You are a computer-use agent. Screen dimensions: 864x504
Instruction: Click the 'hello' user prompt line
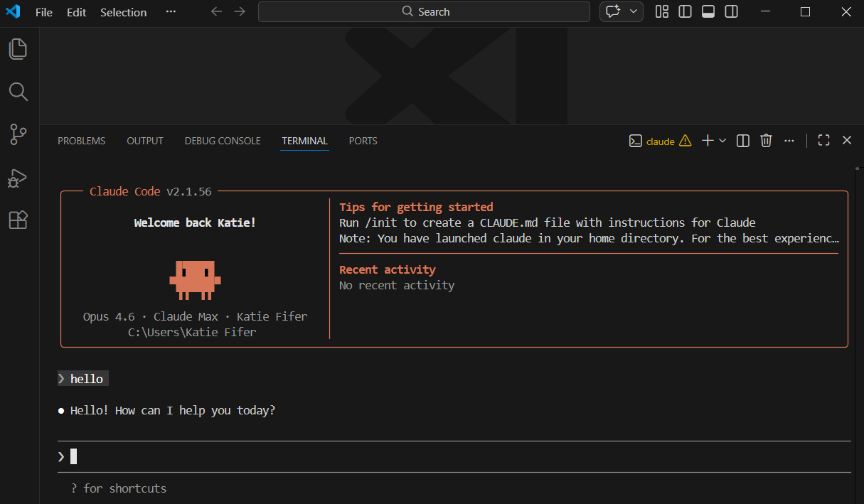point(83,379)
